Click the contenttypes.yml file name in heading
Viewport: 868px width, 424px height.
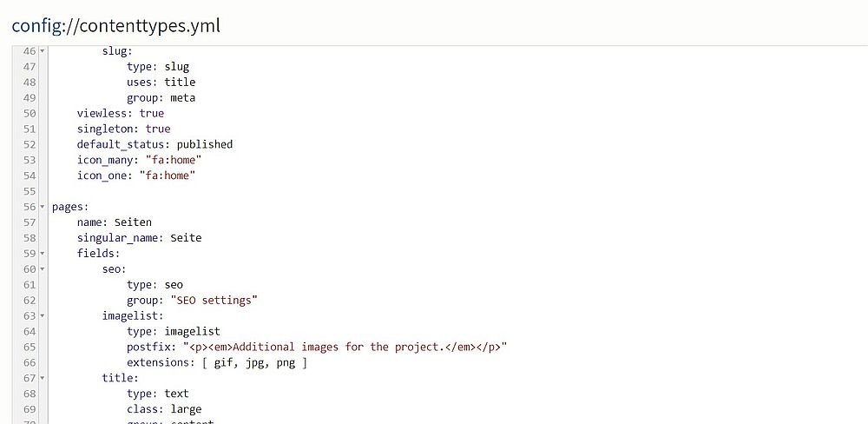click(150, 25)
